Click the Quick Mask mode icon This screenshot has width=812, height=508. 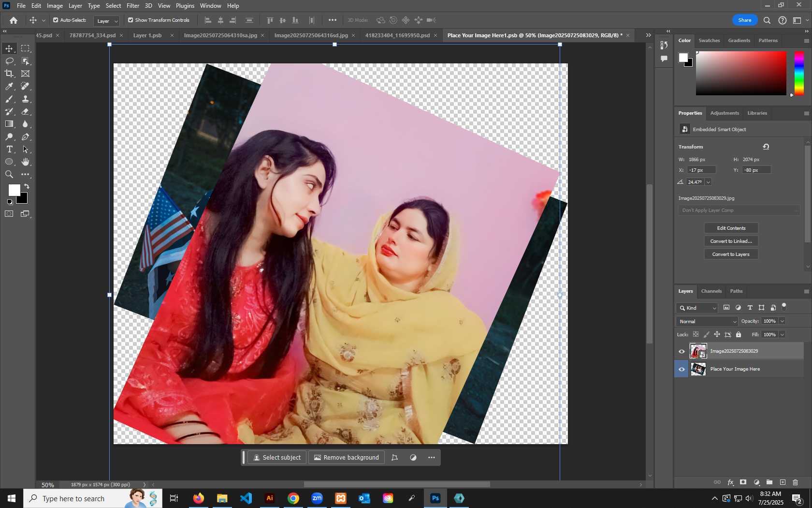click(x=9, y=214)
